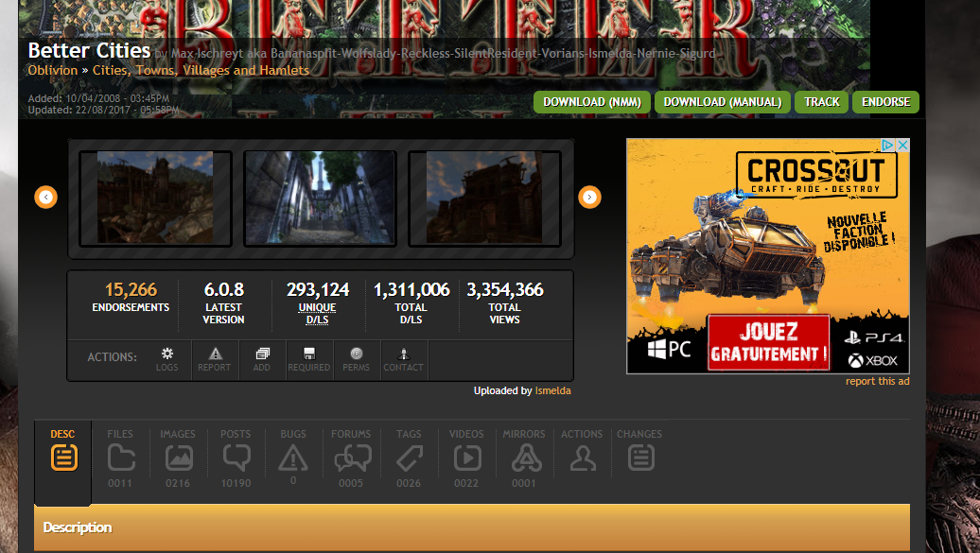Open Cities, Towns, Villages and Hamlets category
Image resolution: width=980 pixels, height=553 pixels.
pyautogui.click(x=201, y=71)
